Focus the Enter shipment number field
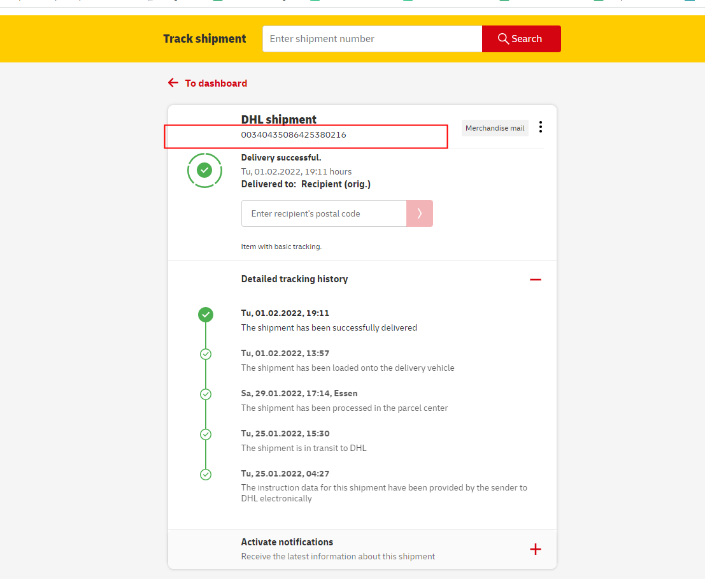The image size is (705, 588). click(372, 39)
